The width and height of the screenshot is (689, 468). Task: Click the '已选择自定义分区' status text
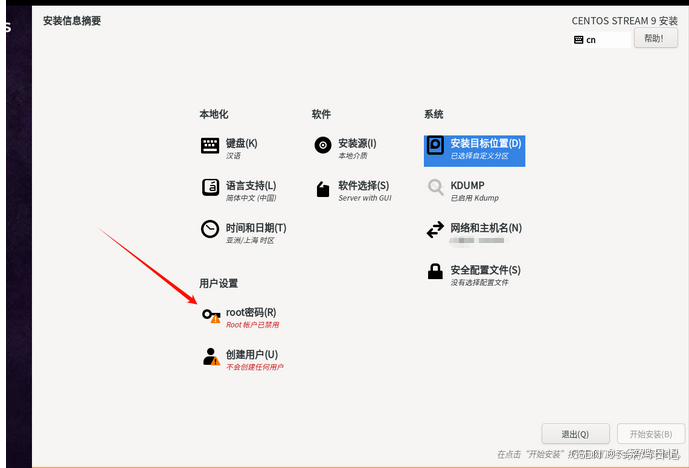[x=479, y=156]
